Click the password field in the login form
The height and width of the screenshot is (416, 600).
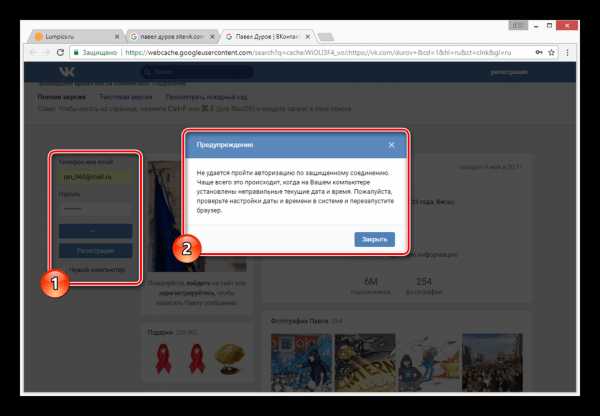click(96, 209)
